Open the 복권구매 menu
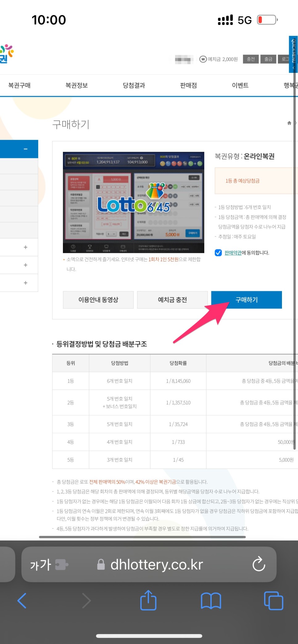The image size is (298, 644). click(x=19, y=85)
